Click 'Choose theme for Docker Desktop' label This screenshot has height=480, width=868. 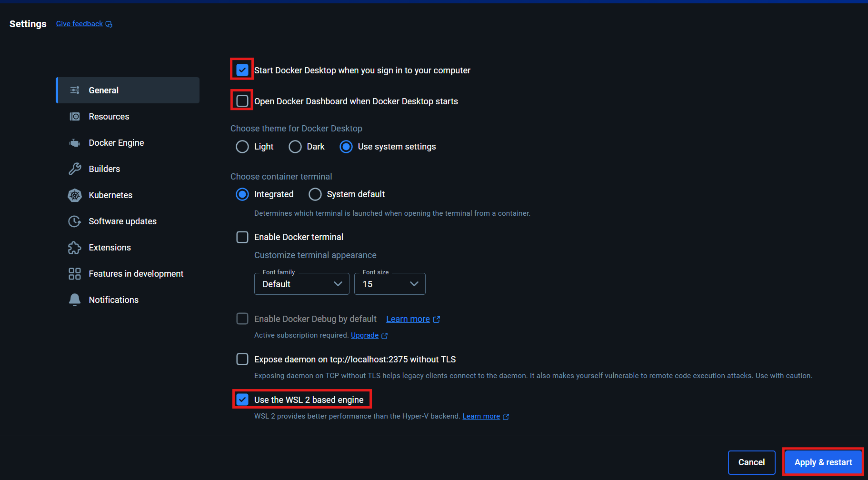coord(296,129)
